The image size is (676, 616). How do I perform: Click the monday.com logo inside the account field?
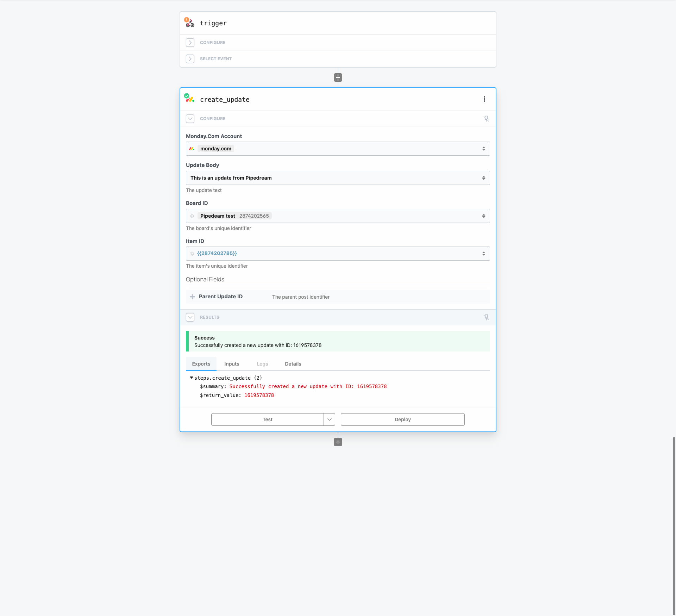point(192,149)
